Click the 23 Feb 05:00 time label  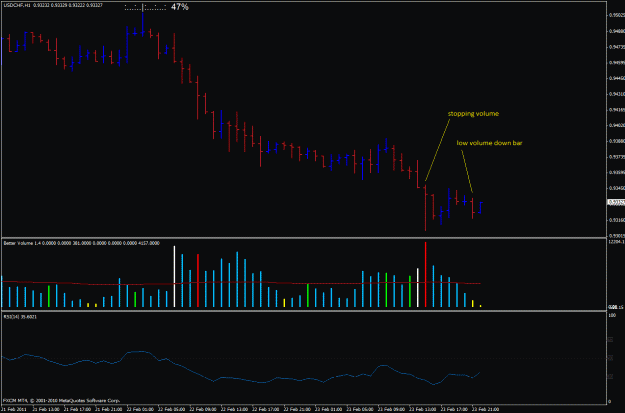360,409
